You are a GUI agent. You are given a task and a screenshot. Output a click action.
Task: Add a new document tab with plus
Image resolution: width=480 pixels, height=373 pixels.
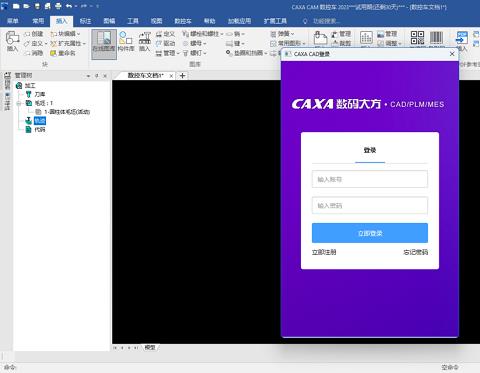[x=182, y=76]
